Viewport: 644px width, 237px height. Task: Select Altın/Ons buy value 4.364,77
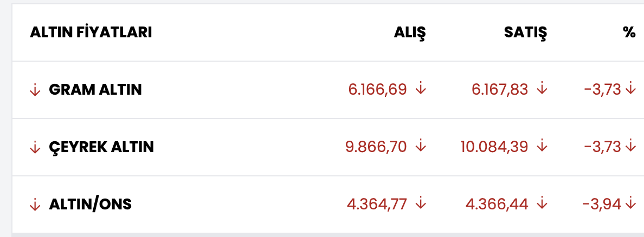click(376, 204)
